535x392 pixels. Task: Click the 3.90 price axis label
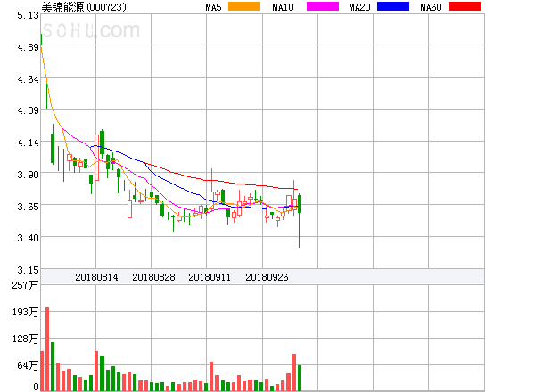click(28, 175)
